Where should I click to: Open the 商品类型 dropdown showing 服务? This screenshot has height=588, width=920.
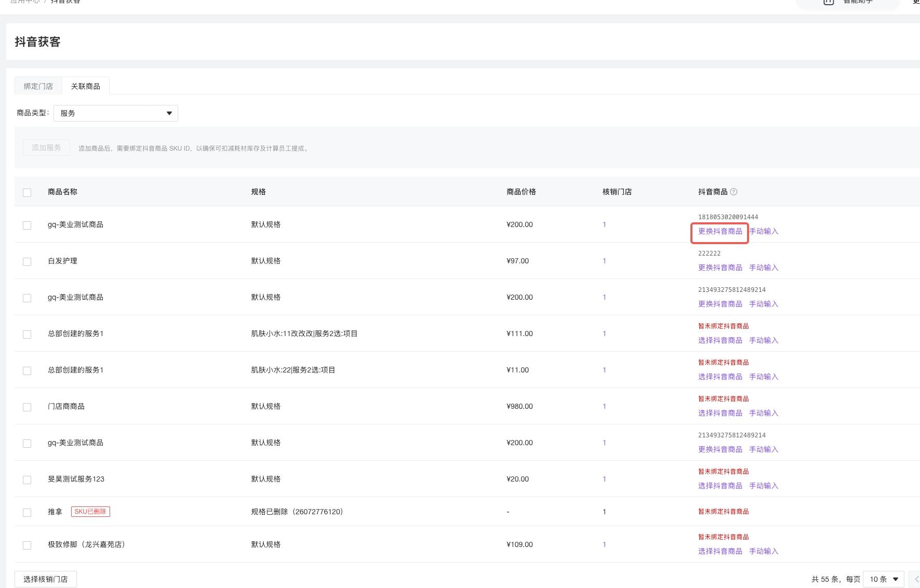[116, 113]
